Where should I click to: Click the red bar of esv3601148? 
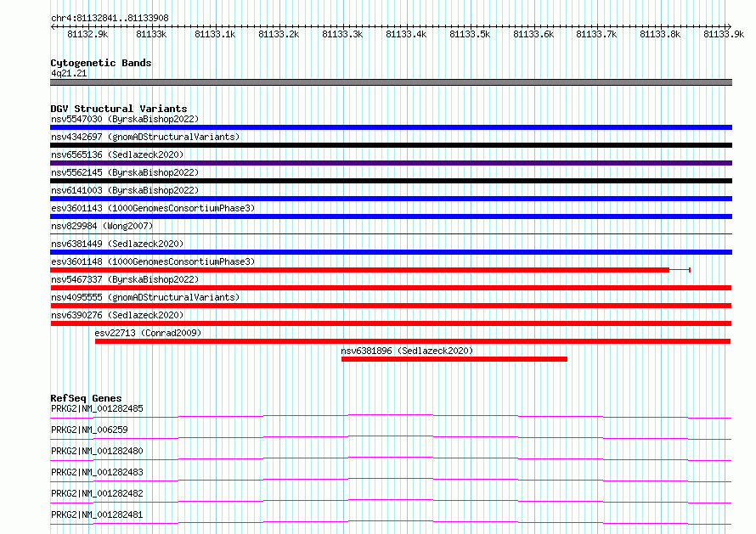(x=359, y=270)
